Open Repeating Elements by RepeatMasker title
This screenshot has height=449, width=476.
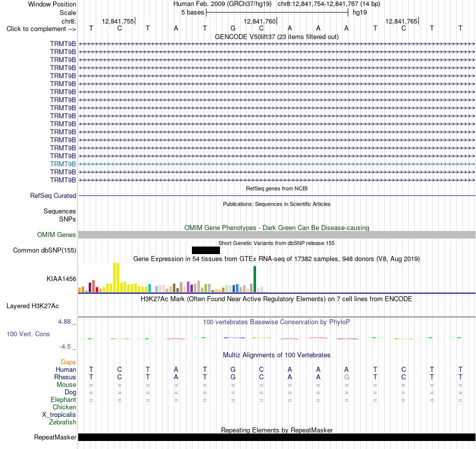pyautogui.click(x=277, y=430)
